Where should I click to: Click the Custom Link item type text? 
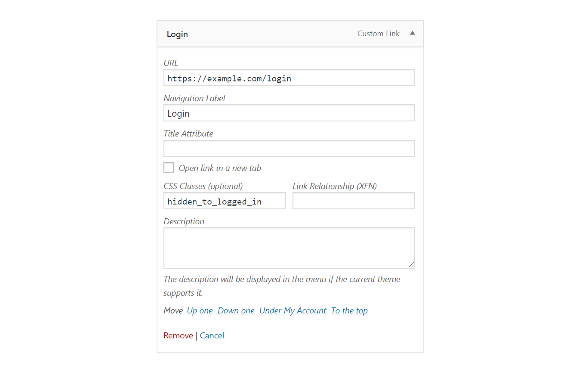pos(378,34)
